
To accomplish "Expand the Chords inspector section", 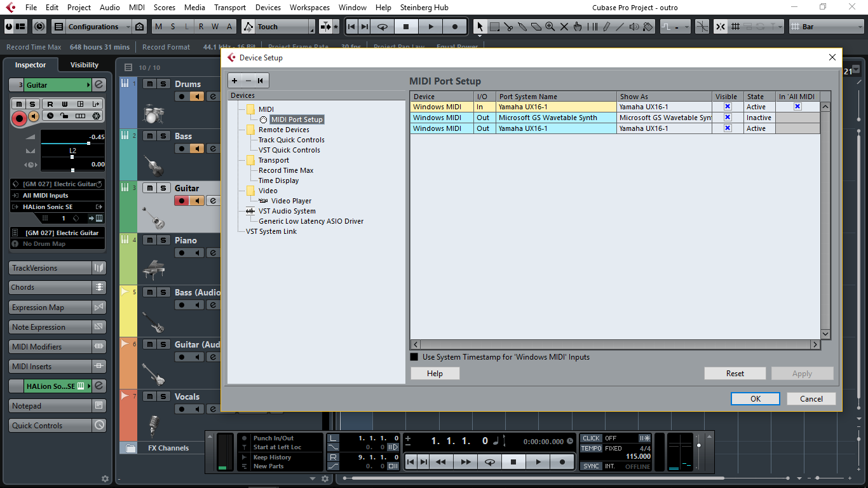I will (x=57, y=288).
